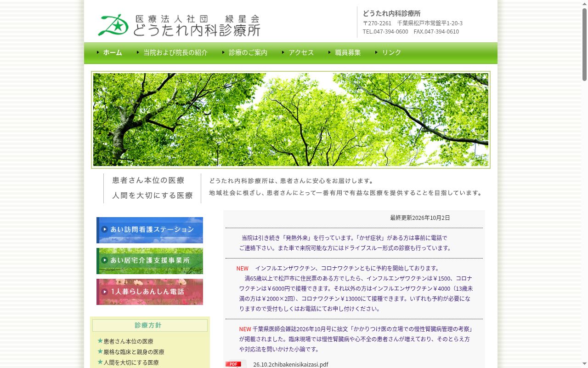Click the 最終更新2026年10月2日 date text

[x=420, y=218]
